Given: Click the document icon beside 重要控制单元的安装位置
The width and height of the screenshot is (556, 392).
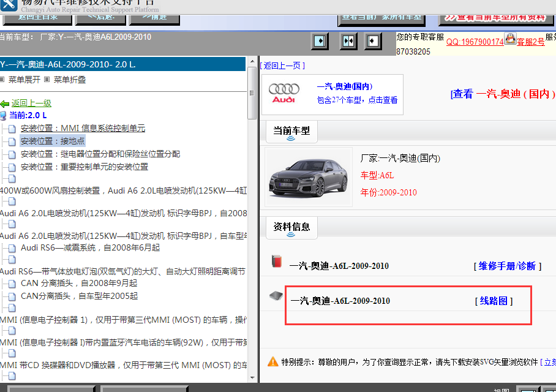Looking at the screenshot, I should coord(12,167).
